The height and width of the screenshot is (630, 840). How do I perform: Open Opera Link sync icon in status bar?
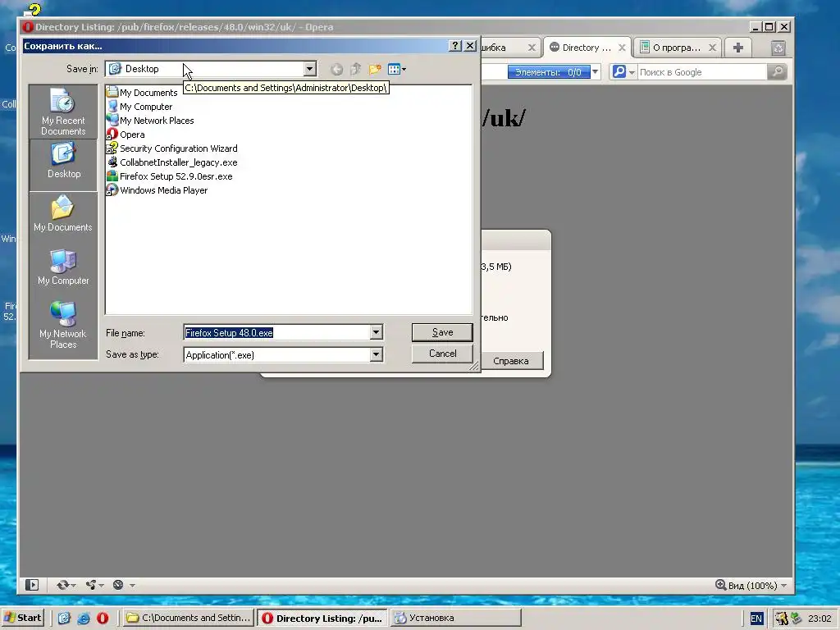(63, 585)
